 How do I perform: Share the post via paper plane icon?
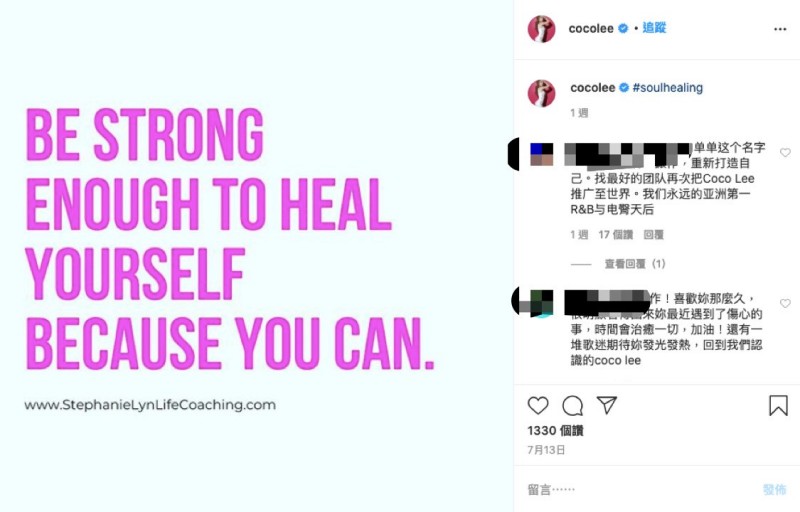pyautogui.click(x=607, y=405)
